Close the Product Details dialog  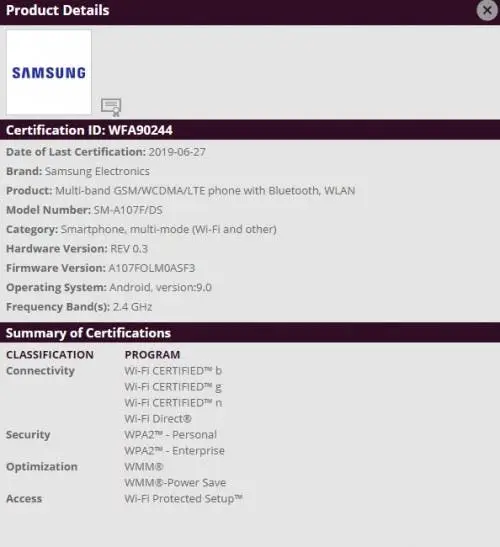[x=487, y=10]
